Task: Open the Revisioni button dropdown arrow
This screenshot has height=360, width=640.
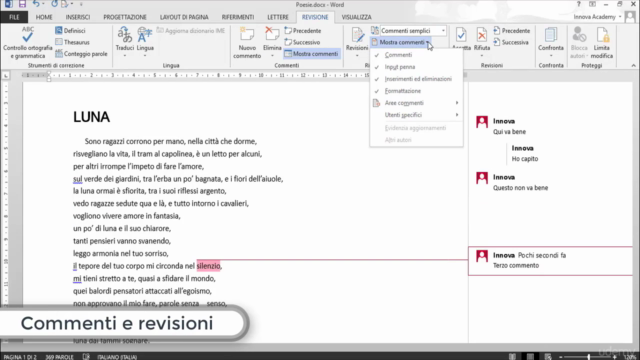Action: pyautogui.click(x=357, y=56)
